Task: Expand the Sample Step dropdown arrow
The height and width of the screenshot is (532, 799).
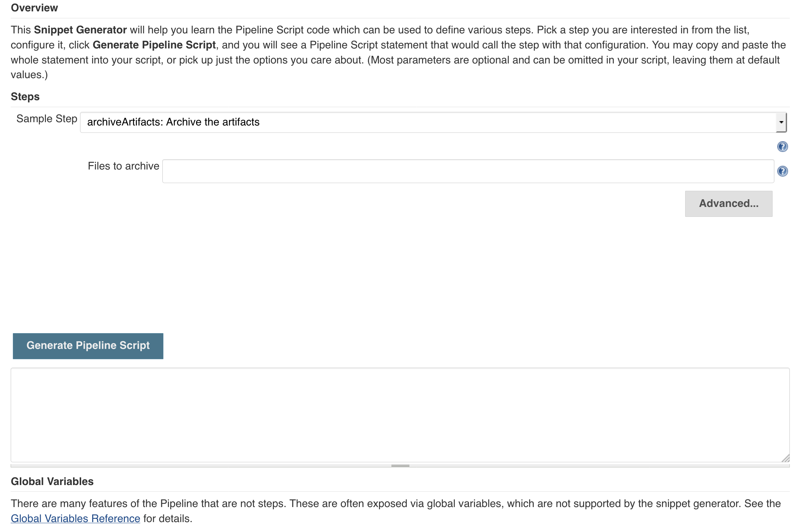Action: pyautogui.click(x=781, y=123)
